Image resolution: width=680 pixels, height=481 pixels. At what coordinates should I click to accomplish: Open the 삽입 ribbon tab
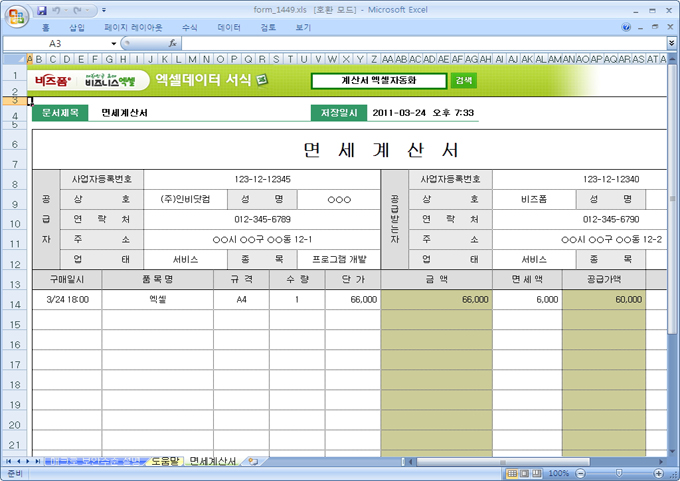tap(76, 28)
